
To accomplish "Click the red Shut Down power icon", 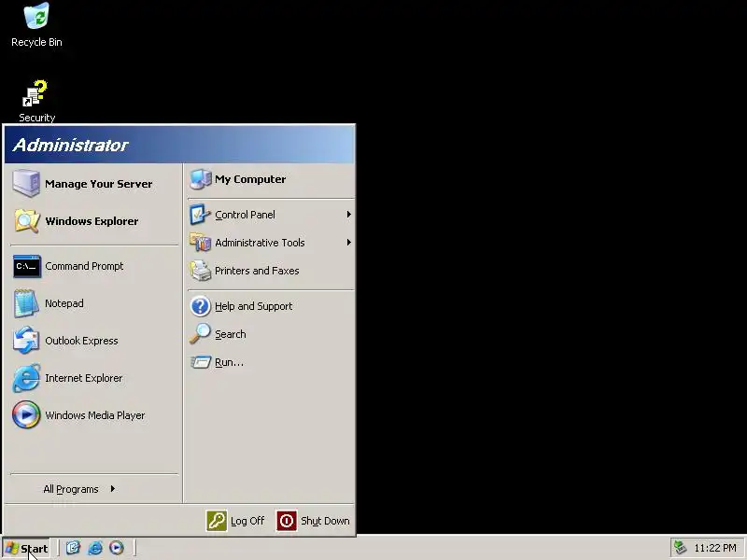I will coord(287,521).
